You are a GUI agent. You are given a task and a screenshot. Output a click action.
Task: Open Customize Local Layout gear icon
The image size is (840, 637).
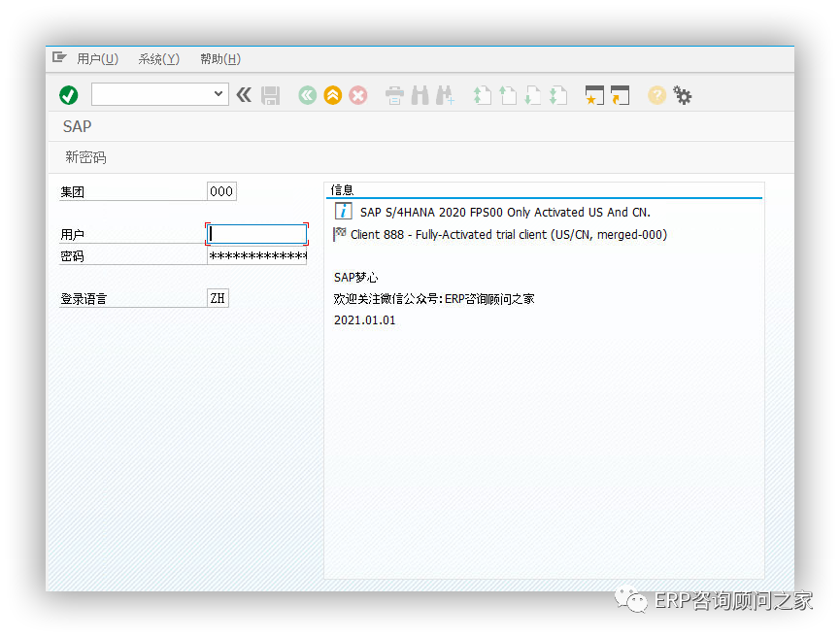[683, 95]
